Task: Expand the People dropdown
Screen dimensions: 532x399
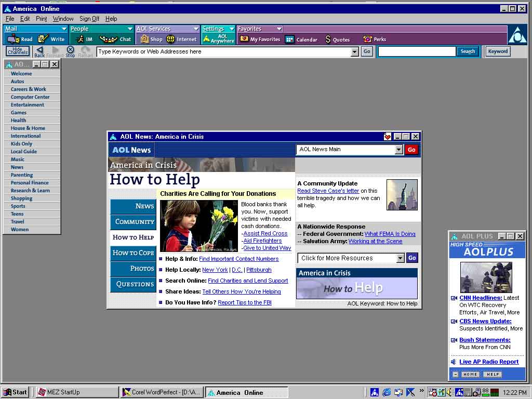Action: coord(129,29)
